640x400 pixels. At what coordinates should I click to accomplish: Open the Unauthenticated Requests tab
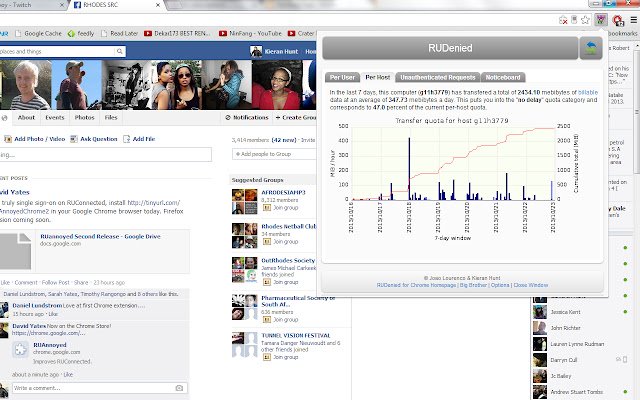(438, 77)
